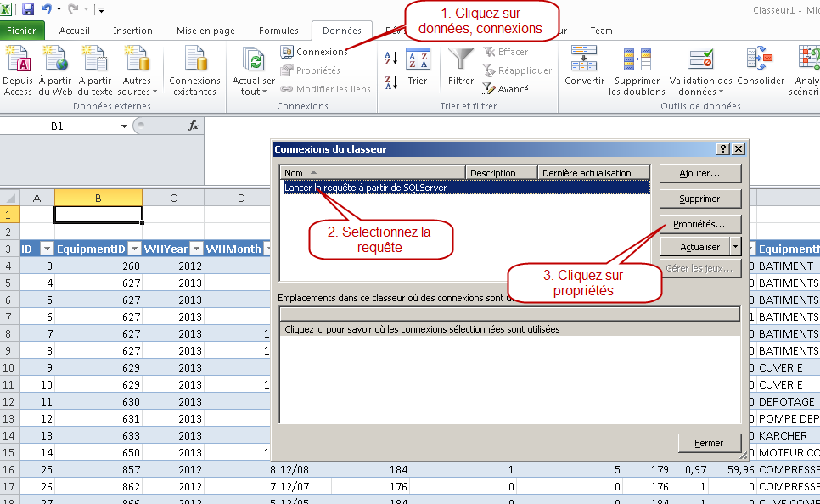Open the EquipmentID column filter dropdown
The width and height of the screenshot is (820, 504).
click(x=135, y=249)
